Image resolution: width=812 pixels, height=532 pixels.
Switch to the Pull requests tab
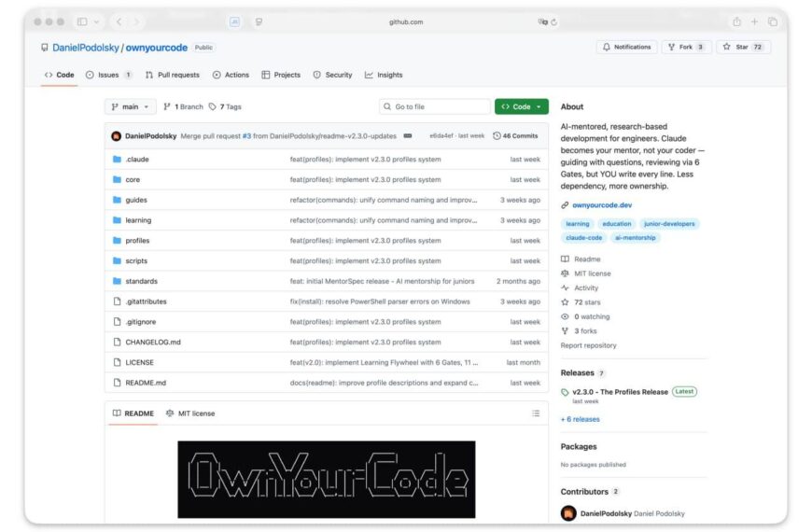(x=173, y=75)
